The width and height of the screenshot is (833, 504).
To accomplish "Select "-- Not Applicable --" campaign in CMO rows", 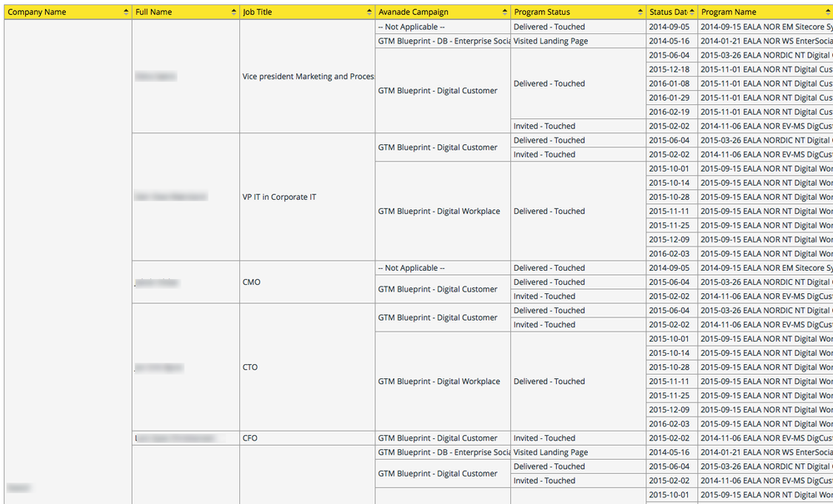I will coord(443,268).
